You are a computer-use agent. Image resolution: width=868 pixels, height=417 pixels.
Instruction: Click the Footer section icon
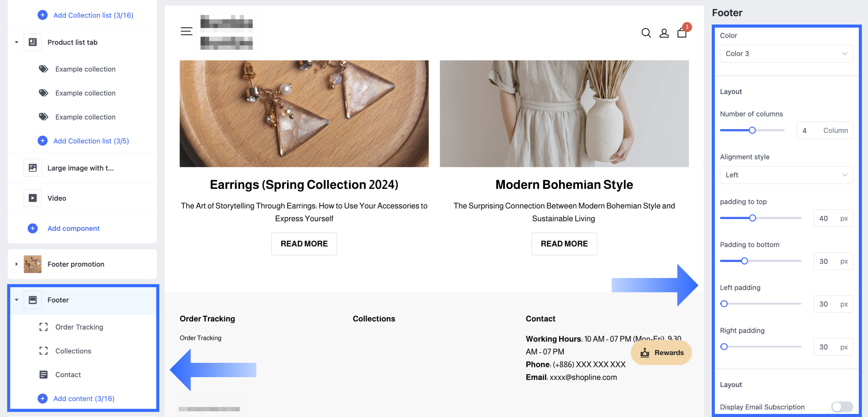click(x=33, y=300)
